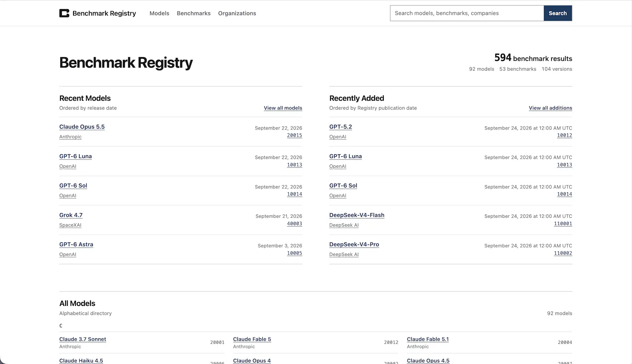
Task: Open Claude 3.7 Sonnet in All Models
Action: point(83,339)
